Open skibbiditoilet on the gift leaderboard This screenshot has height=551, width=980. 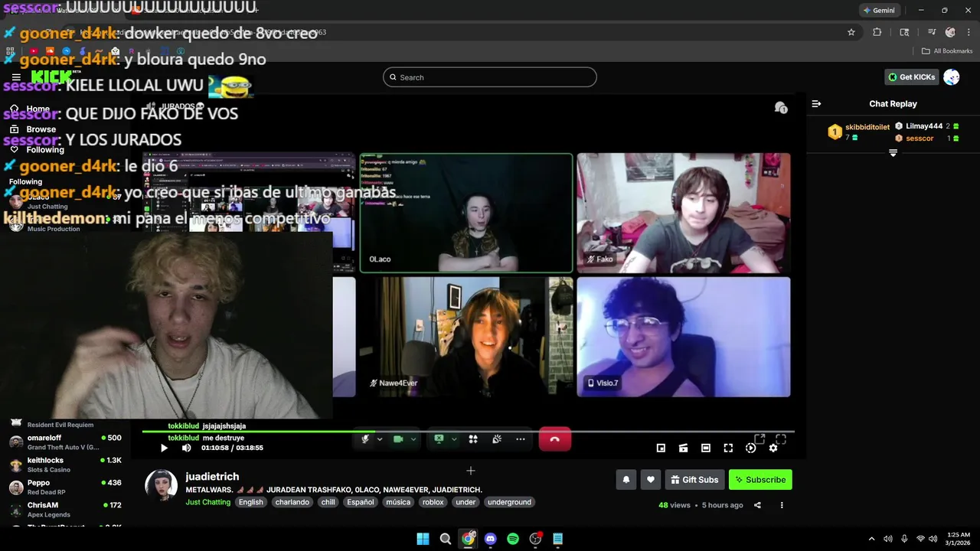pos(867,127)
